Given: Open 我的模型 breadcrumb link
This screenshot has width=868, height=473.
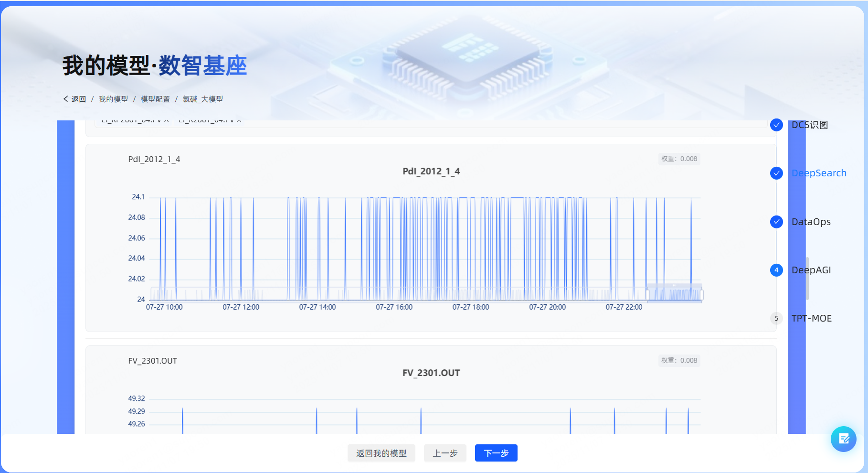Looking at the screenshot, I should pos(113,99).
